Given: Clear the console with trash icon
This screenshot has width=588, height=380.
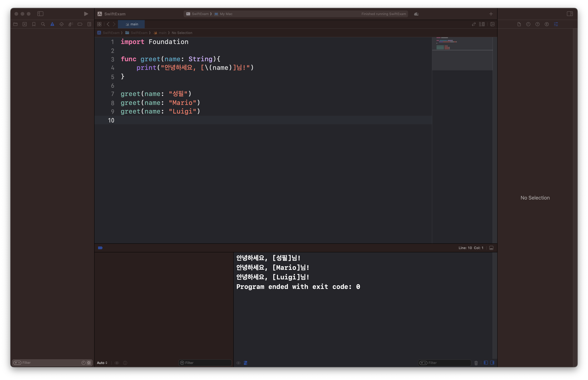Looking at the screenshot, I should 476,363.
